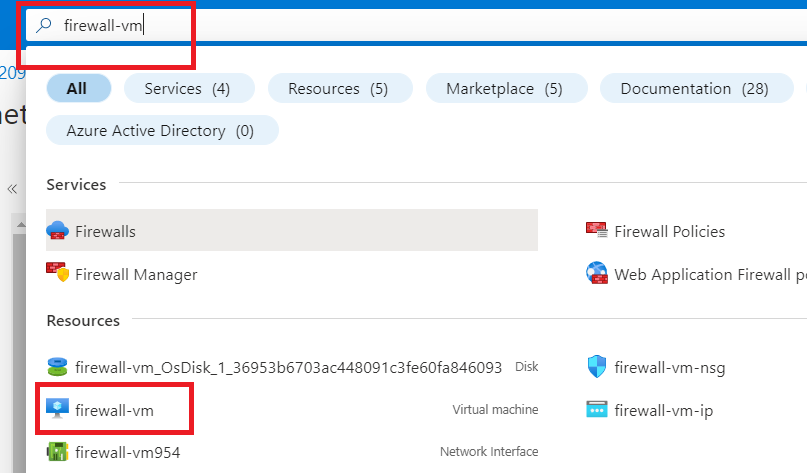
Task: Click the firewall-vm954 network interface icon
Action: pyautogui.click(x=58, y=451)
